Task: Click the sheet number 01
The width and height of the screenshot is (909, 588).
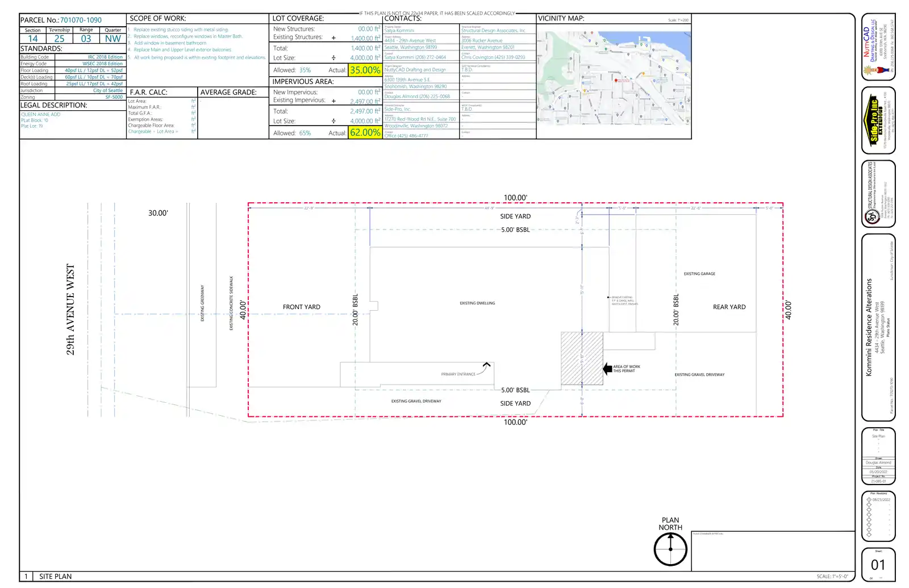Action: (878, 565)
